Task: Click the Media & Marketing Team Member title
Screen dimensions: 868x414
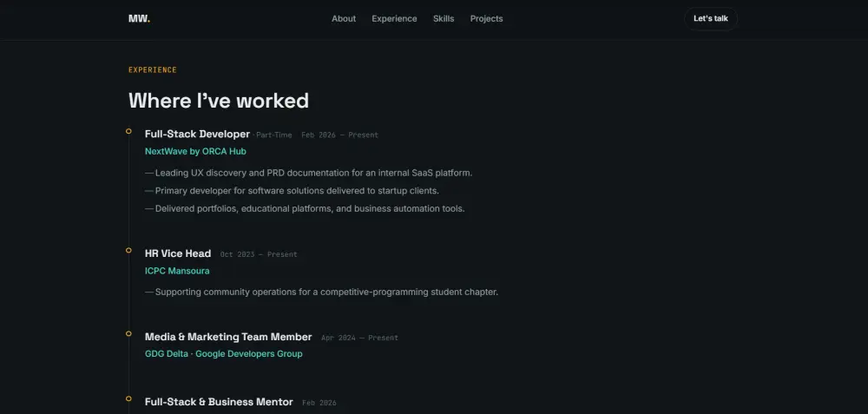Action: tap(228, 337)
